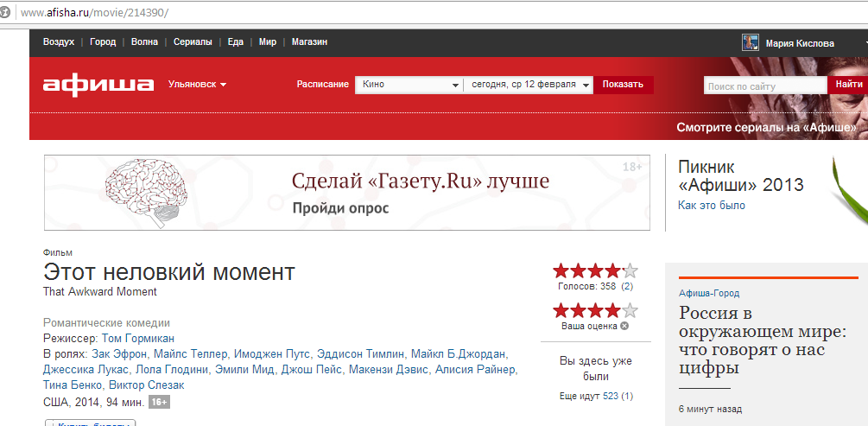
Task: Open the Город section
Action: tap(103, 42)
